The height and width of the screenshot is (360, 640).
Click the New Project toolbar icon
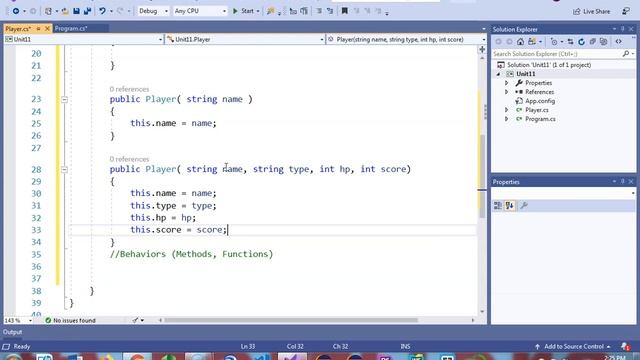pos(48,11)
